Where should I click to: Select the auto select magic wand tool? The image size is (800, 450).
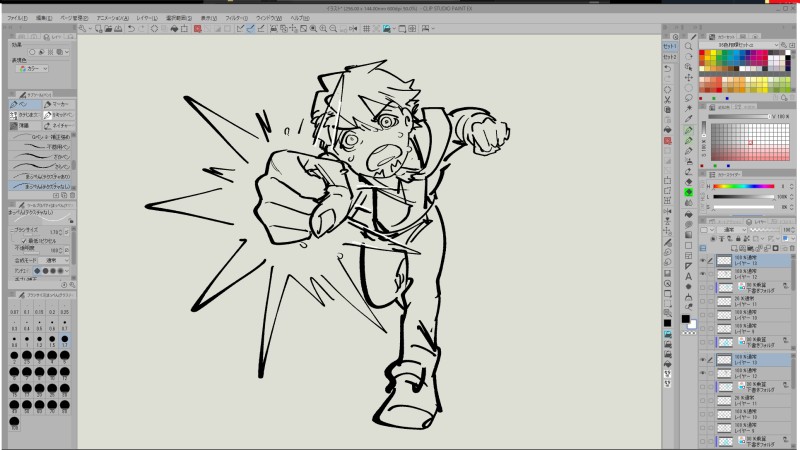pyautogui.click(x=688, y=109)
